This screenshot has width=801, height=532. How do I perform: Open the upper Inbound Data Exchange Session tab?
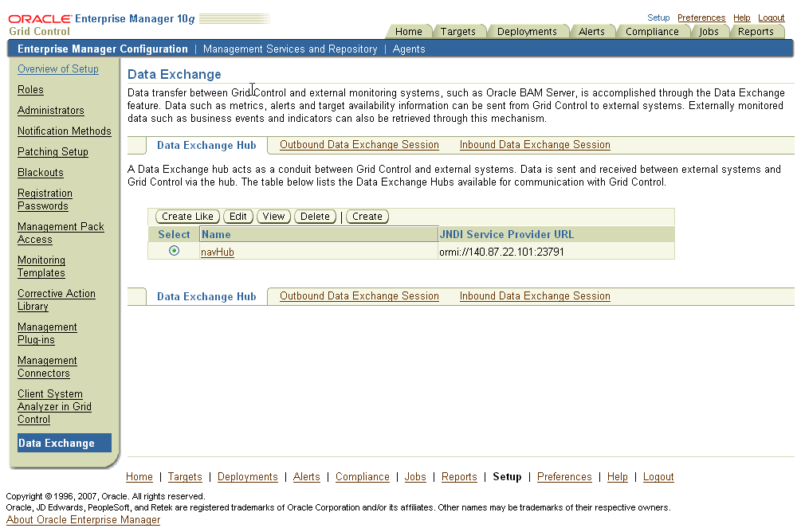point(535,145)
